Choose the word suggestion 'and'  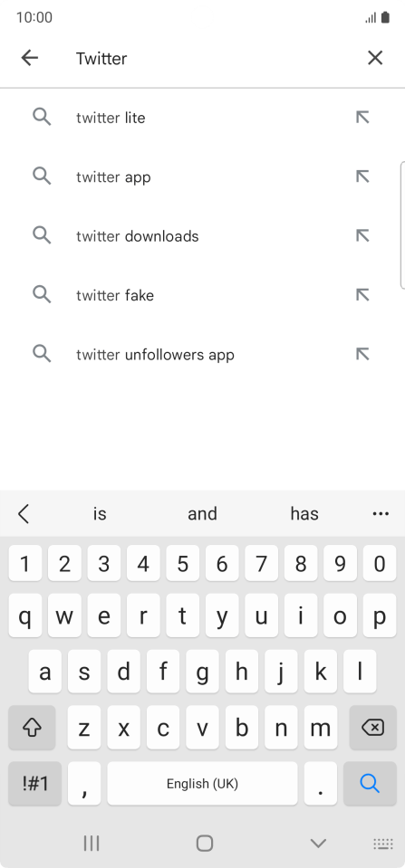(x=202, y=514)
